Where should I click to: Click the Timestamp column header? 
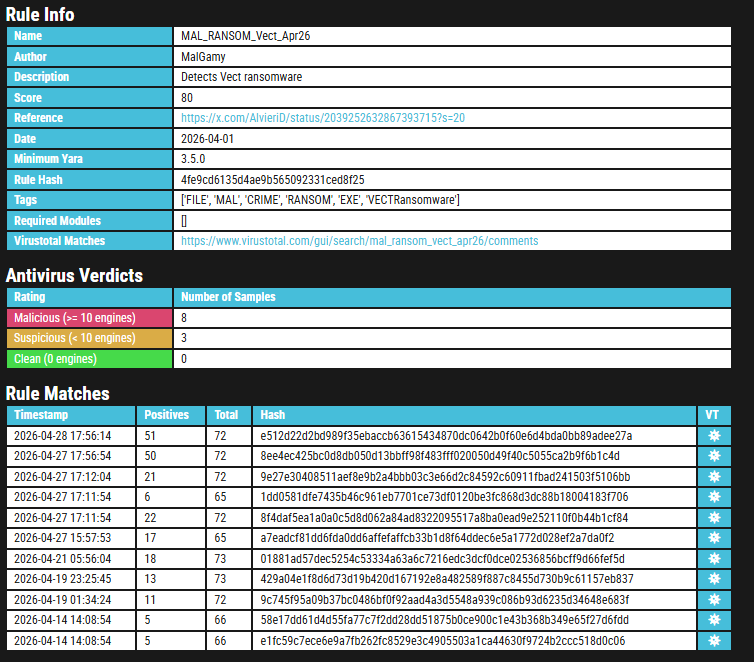[71, 415]
